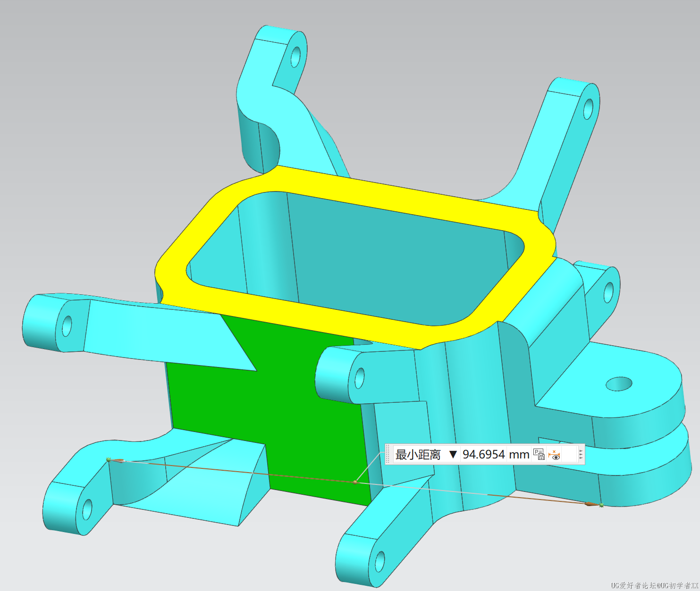Click the mm unit label in measurement box

point(519,455)
